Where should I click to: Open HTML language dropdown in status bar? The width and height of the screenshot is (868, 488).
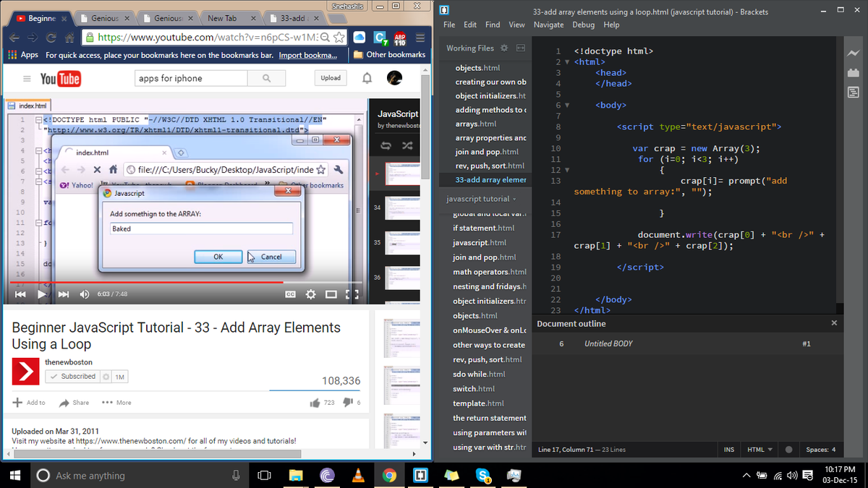pyautogui.click(x=759, y=450)
